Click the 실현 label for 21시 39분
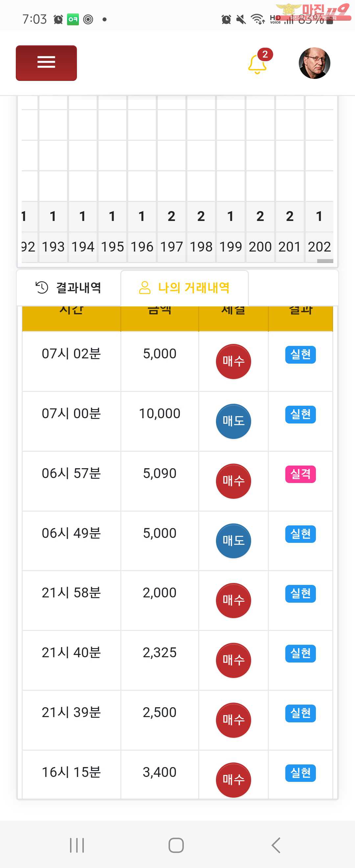This screenshot has width=355, height=868. 300,713
